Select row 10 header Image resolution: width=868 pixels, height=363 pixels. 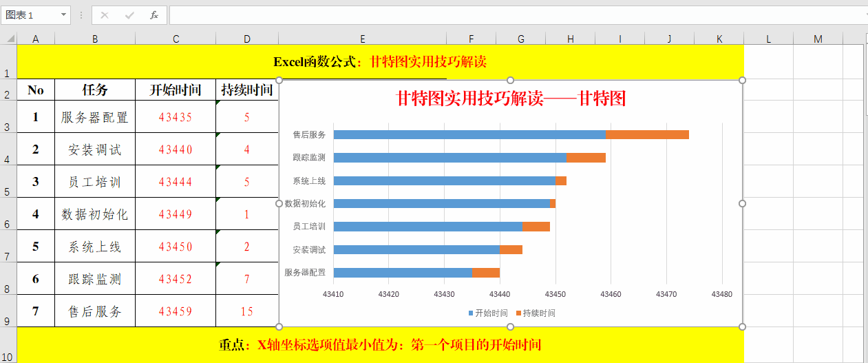8,345
